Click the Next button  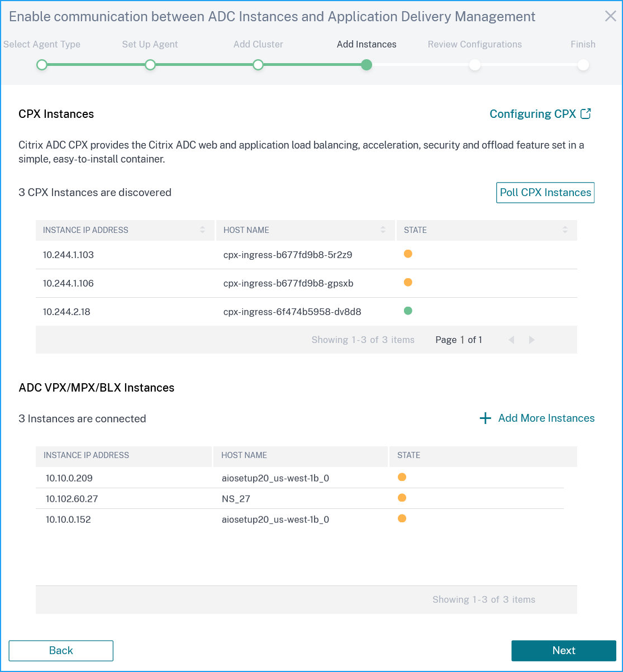564,651
